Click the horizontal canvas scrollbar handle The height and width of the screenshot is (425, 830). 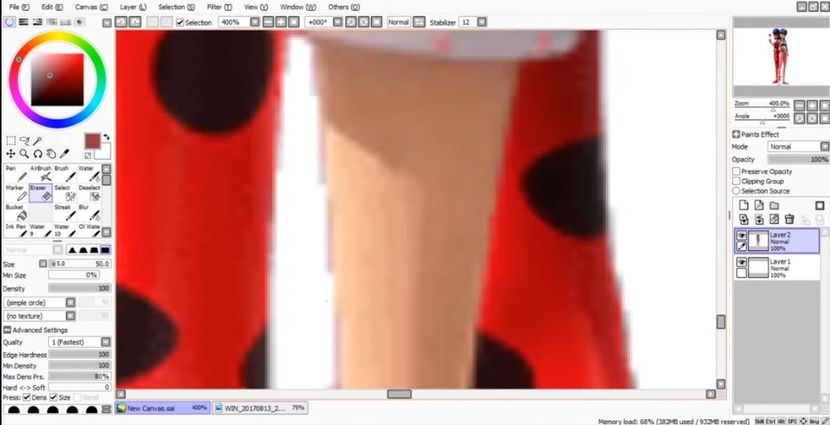pos(399,394)
